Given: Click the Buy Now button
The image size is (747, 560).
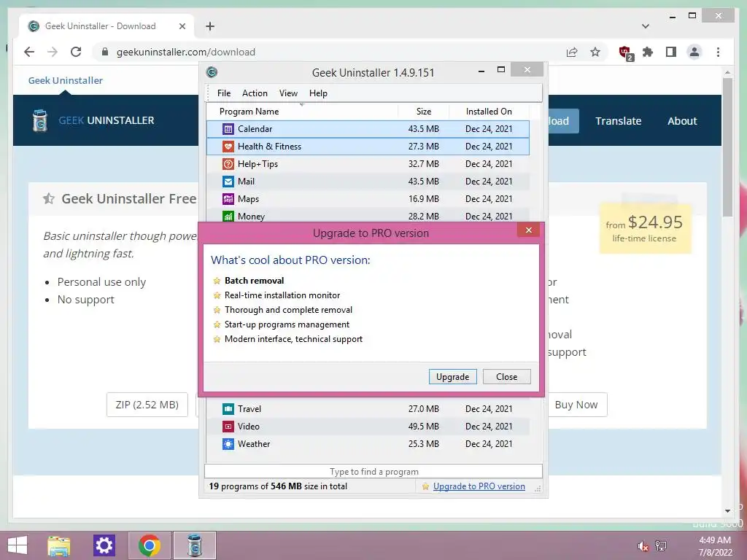Looking at the screenshot, I should (x=576, y=405).
